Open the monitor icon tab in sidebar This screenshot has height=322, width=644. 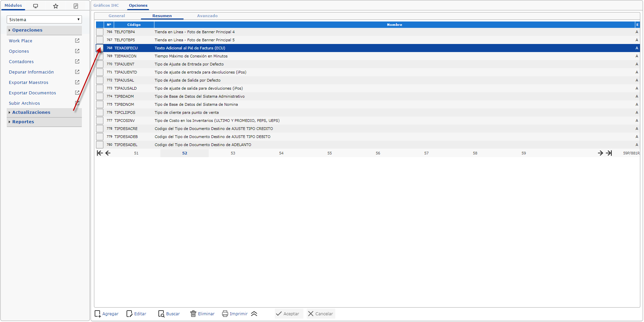[x=36, y=6]
